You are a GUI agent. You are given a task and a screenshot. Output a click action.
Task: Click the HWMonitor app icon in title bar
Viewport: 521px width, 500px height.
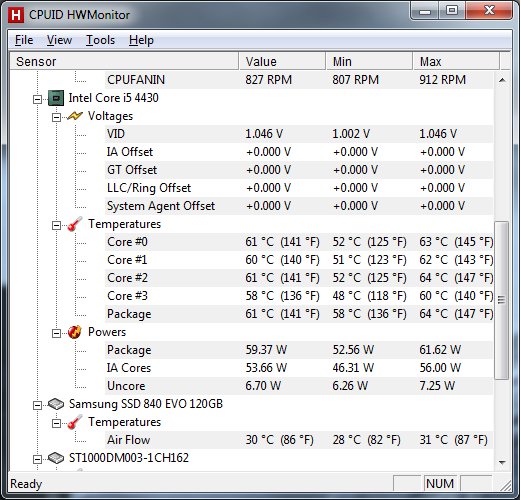pyautogui.click(x=16, y=15)
